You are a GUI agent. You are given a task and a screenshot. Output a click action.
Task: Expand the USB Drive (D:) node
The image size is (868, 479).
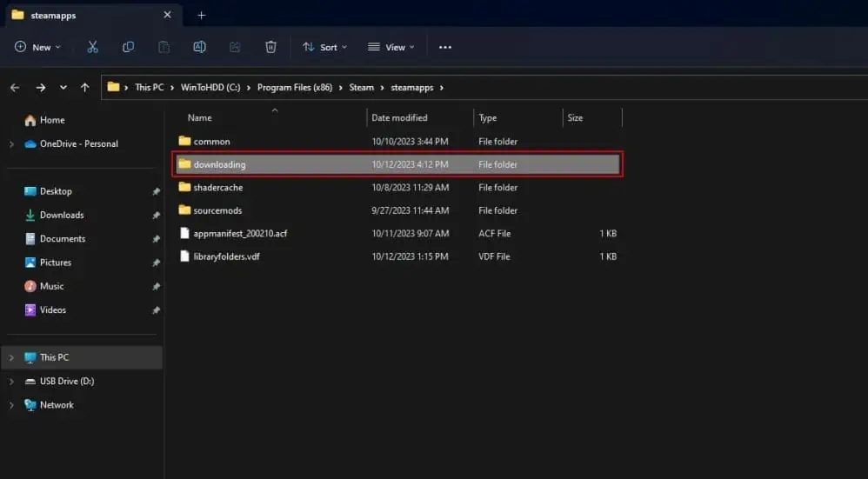(x=11, y=382)
